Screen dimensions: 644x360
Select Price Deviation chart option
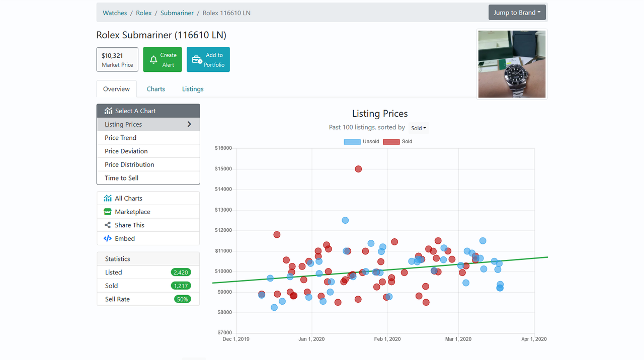pos(148,151)
